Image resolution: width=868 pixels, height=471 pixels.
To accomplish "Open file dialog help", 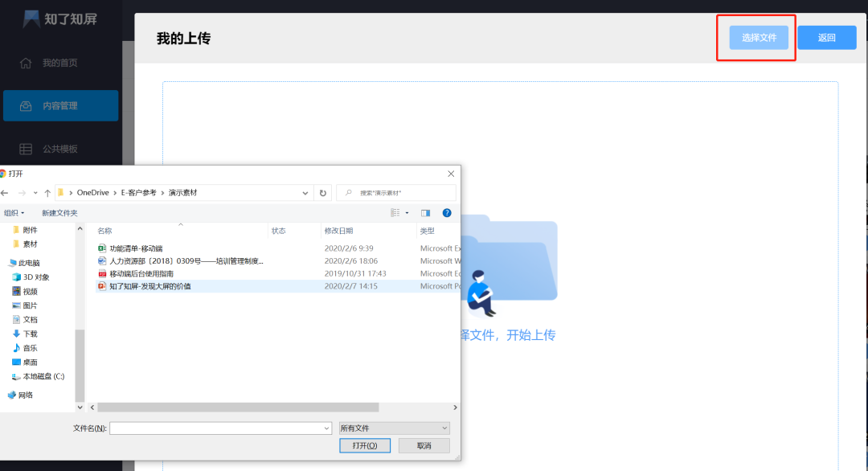I will [447, 213].
